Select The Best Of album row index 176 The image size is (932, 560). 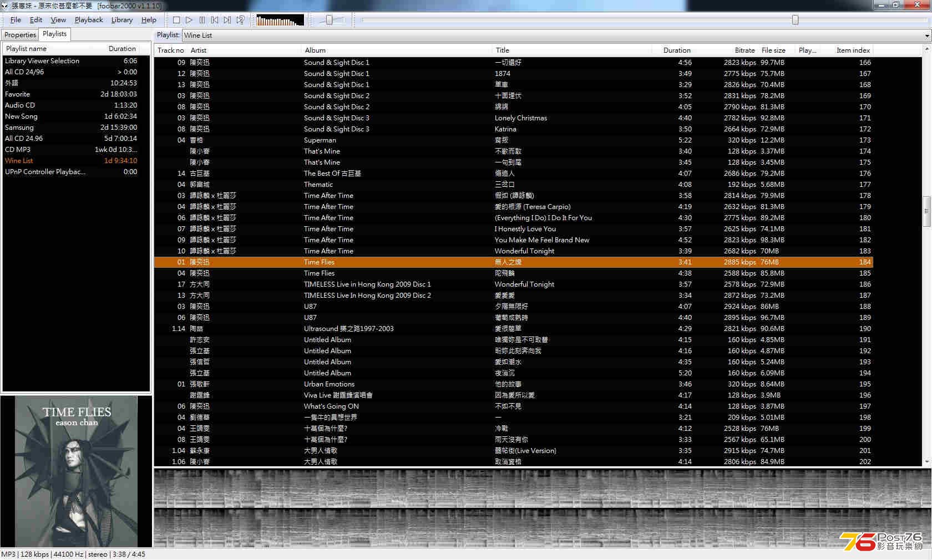[514, 174]
